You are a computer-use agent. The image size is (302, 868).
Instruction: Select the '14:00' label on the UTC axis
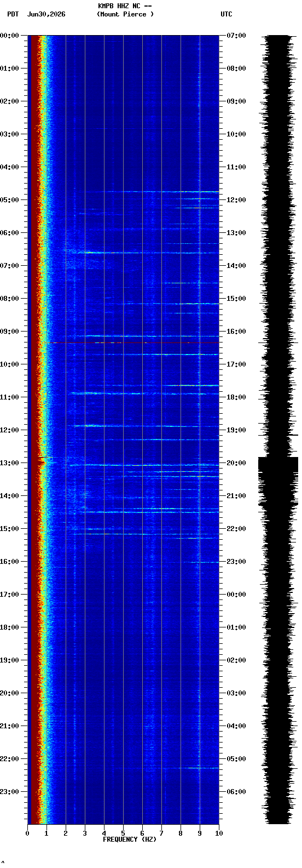(236, 266)
